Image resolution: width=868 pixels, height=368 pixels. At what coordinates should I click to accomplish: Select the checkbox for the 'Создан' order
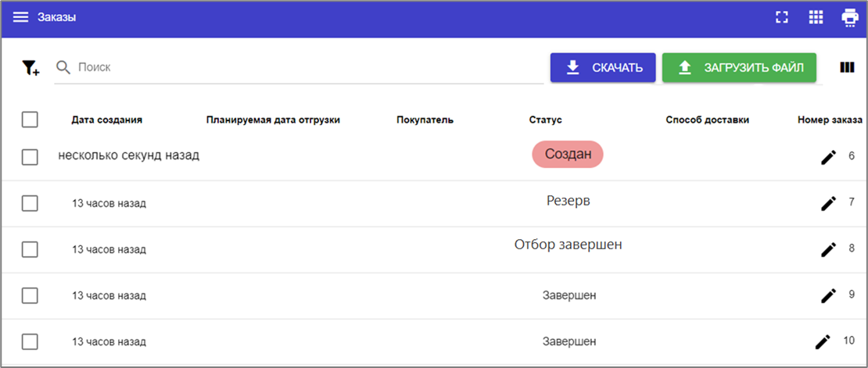pos(30,157)
